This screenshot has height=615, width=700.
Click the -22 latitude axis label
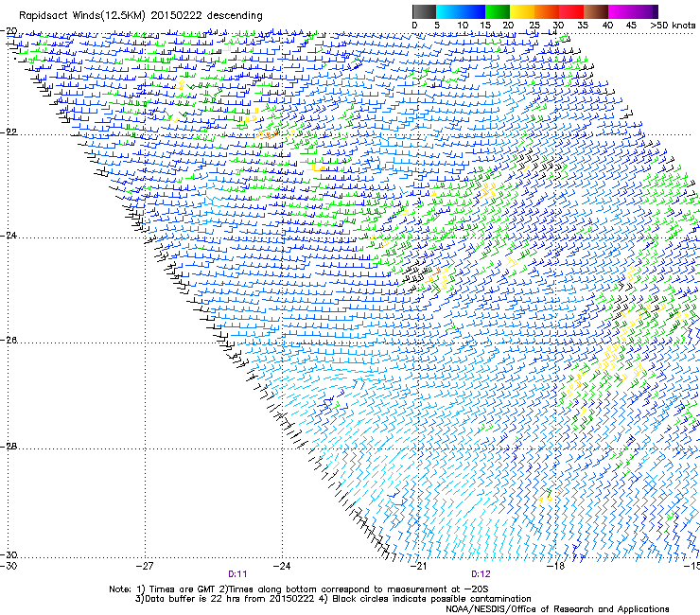tap(9, 132)
